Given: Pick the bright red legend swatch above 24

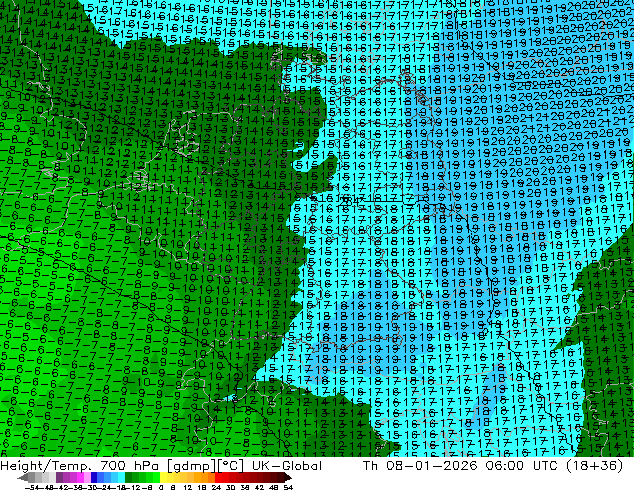Looking at the screenshot, I should (218, 477).
